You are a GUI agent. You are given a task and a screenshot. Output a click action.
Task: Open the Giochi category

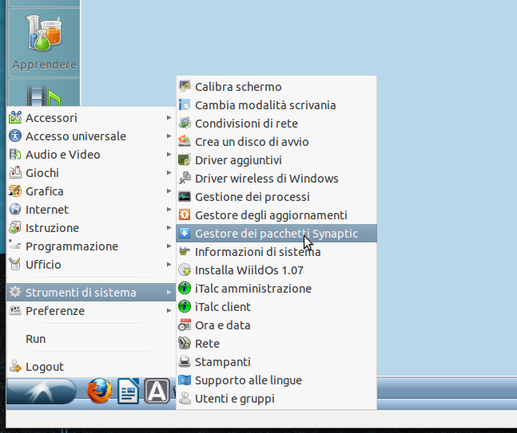tap(91, 173)
